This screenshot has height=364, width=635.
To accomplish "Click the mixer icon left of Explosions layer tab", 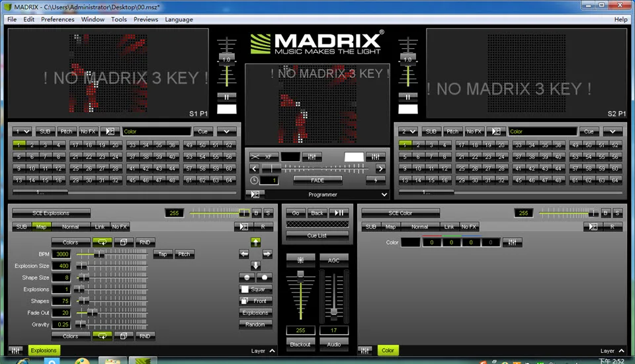I will (x=15, y=351).
